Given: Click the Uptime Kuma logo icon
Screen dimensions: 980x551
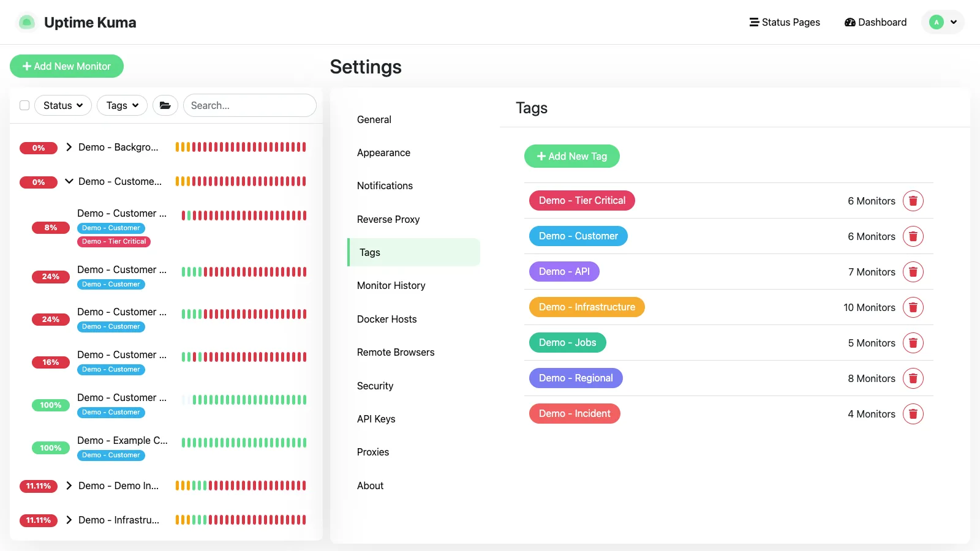Looking at the screenshot, I should pyautogui.click(x=26, y=23).
